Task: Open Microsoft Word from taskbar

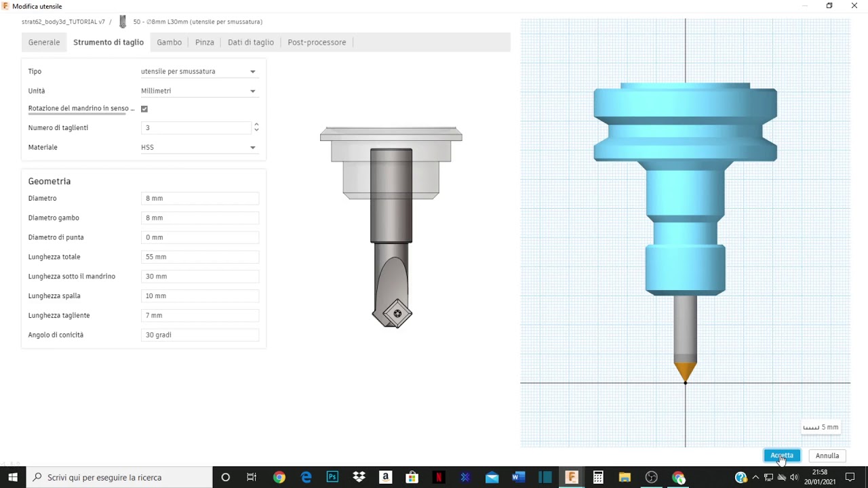Action: point(518,477)
